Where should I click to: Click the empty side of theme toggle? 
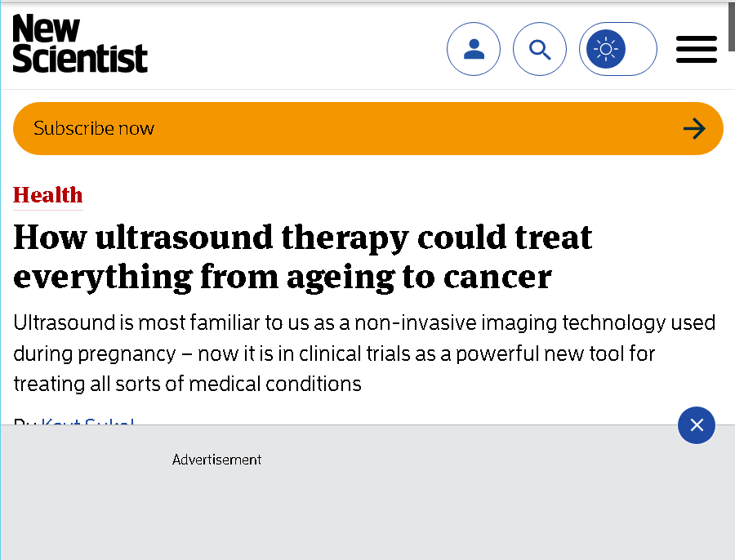point(639,49)
